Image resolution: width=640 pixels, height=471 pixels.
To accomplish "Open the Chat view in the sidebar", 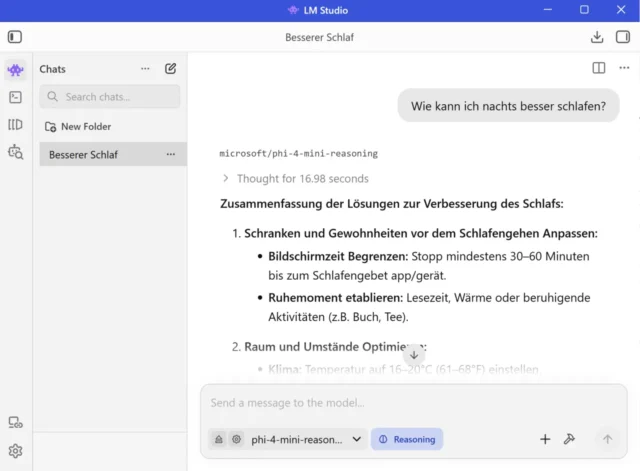I will 15,70.
